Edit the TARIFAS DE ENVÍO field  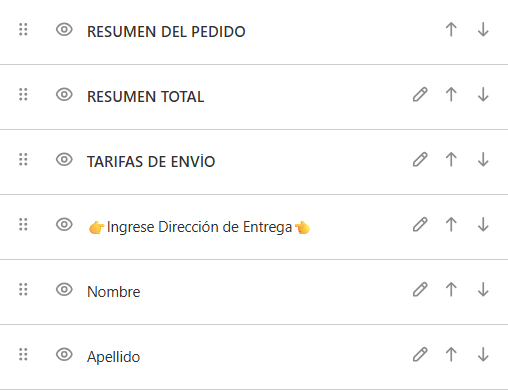[x=420, y=159]
